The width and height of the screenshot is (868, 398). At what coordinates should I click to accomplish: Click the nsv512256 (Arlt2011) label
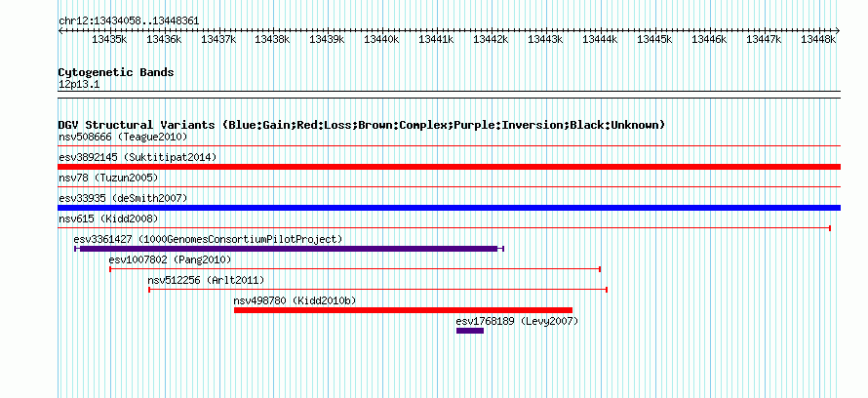pyautogui.click(x=206, y=280)
